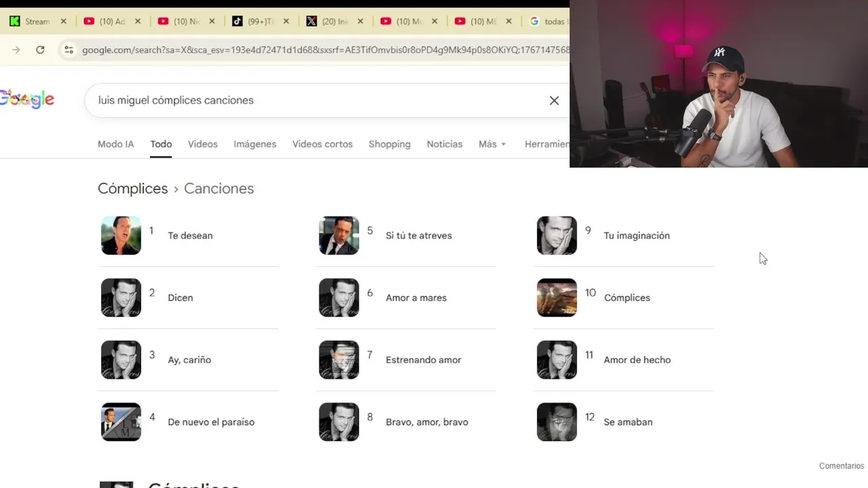Open thumbnail for Se amaban

point(557,422)
